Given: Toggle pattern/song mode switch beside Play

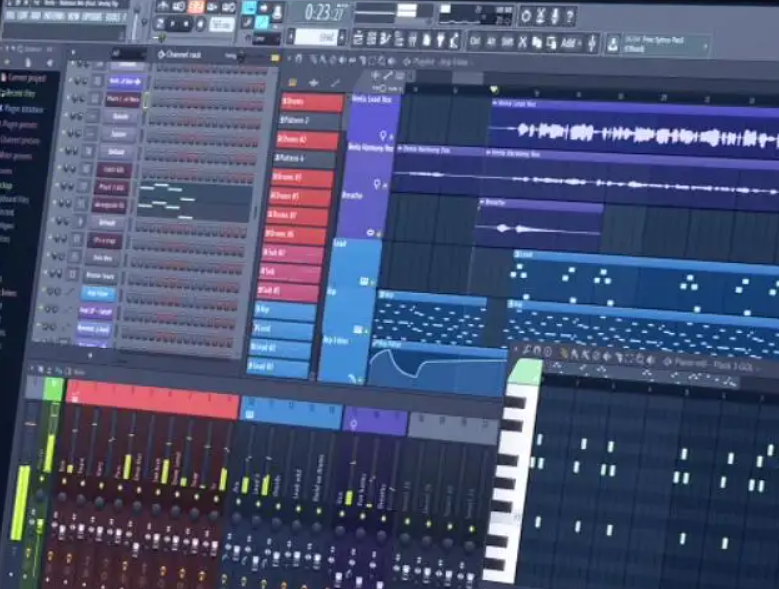Looking at the screenshot, I should [x=159, y=23].
